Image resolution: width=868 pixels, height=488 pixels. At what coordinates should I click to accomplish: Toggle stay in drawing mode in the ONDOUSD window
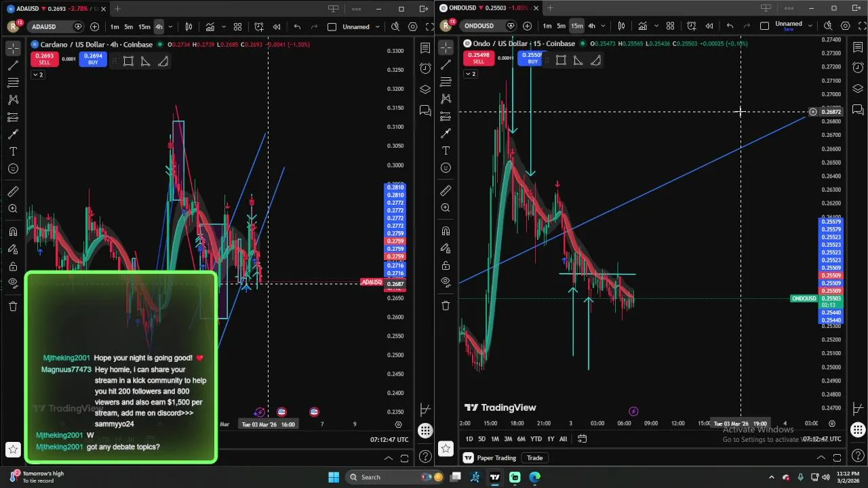(x=446, y=248)
